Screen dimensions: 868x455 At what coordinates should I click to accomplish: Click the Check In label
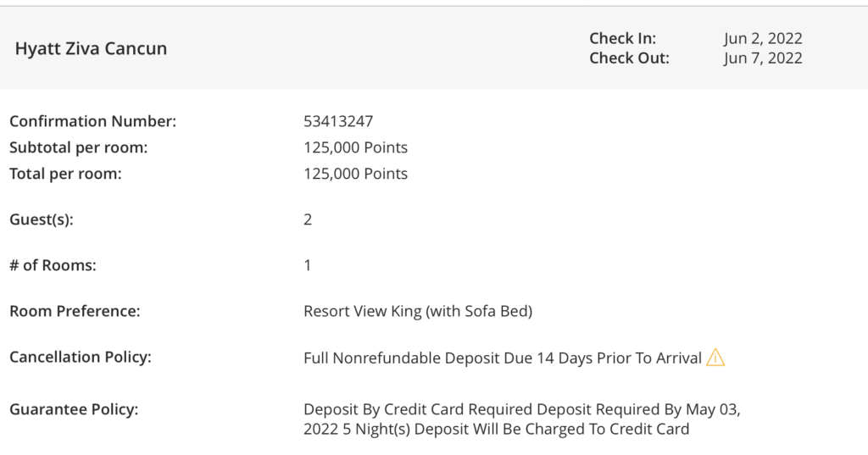click(x=622, y=38)
